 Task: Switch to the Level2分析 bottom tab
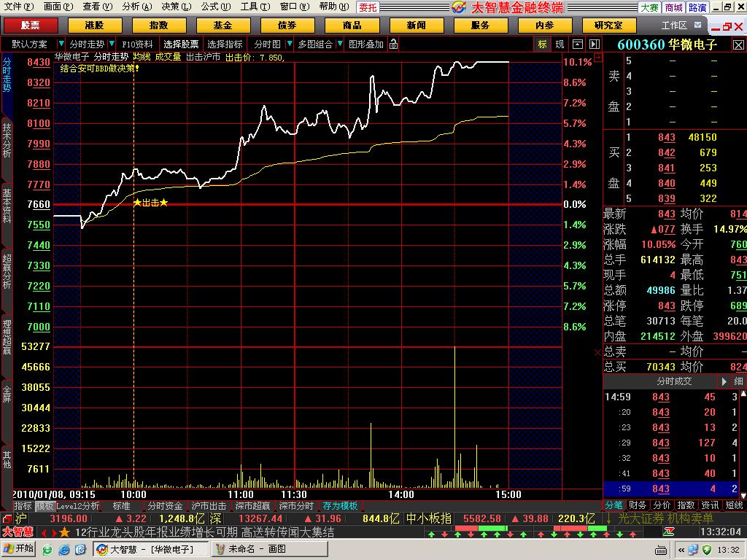pyautogui.click(x=77, y=506)
